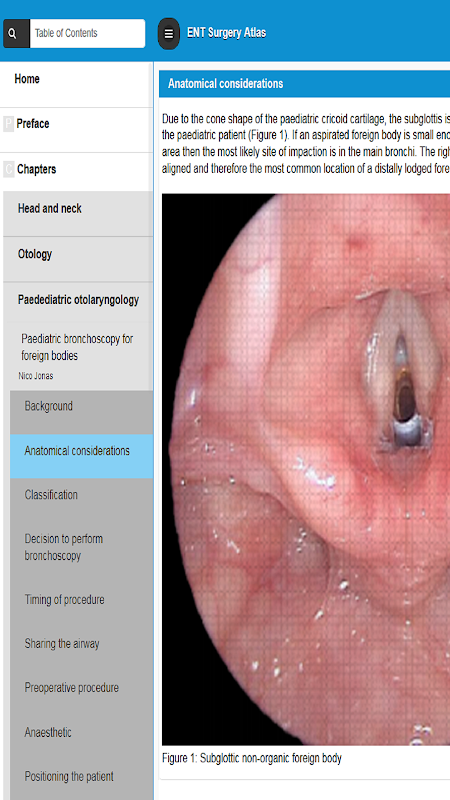Open Paediatric bronchoscopy for foreign bodies

tap(78, 347)
